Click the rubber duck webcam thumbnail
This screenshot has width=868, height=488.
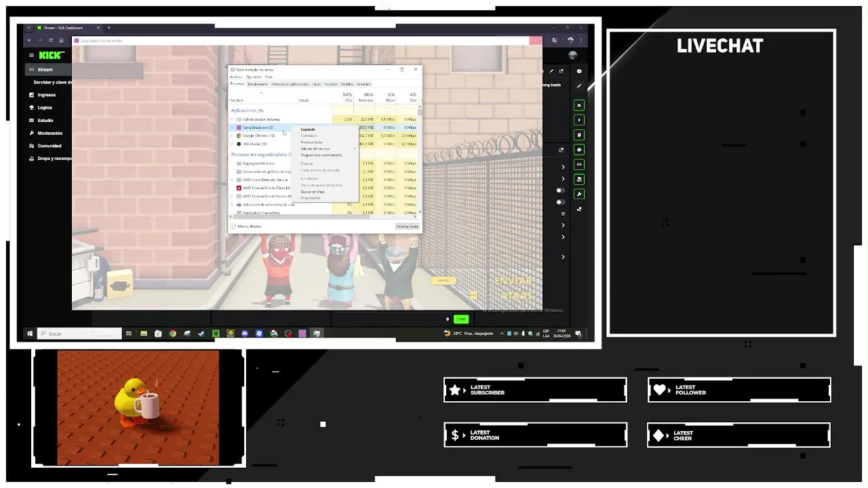tap(138, 407)
